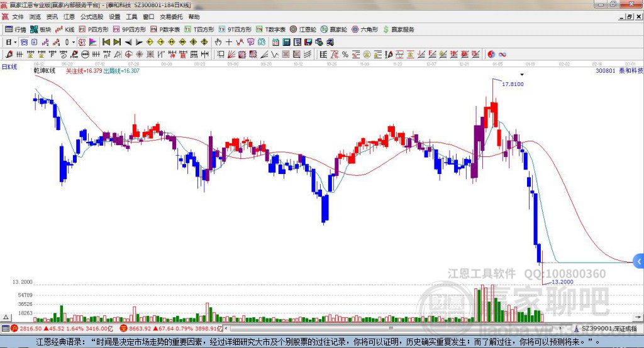Toggle the flag marker icon
The width and height of the screenshot is (644, 348).
[x=93, y=42]
